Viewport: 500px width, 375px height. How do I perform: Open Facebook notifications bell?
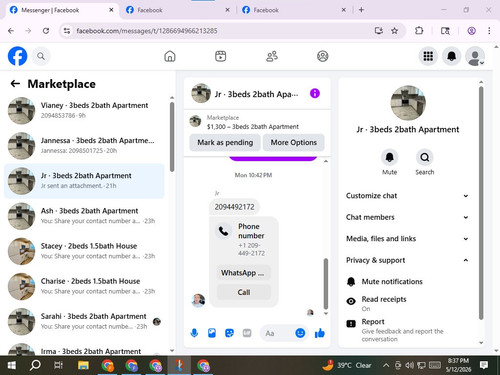[x=451, y=56]
